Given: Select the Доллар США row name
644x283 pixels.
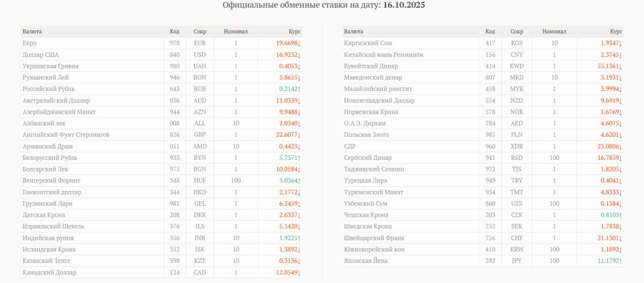Looking at the screenshot, I should [x=41, y=55].
